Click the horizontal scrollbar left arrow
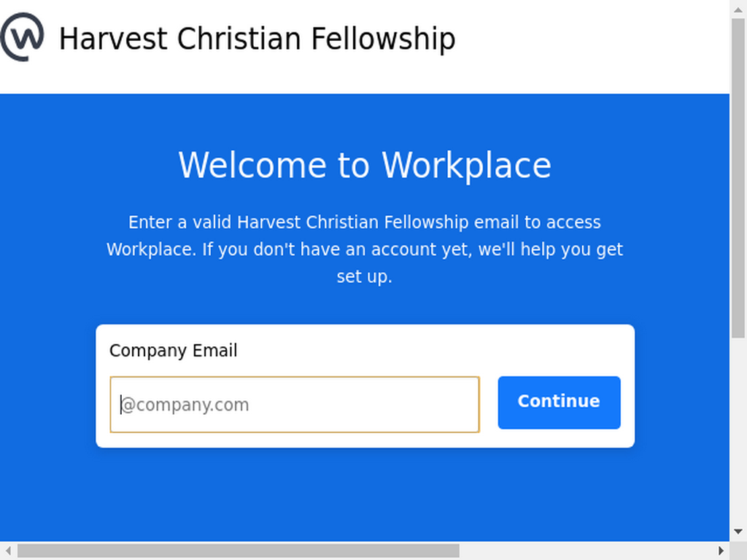 [x=8, y=551]
